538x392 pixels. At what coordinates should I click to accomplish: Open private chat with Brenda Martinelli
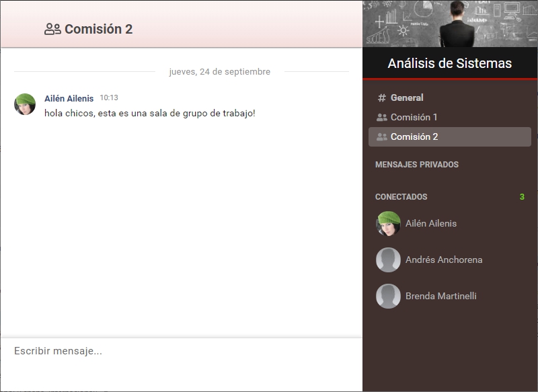point(441,297)
